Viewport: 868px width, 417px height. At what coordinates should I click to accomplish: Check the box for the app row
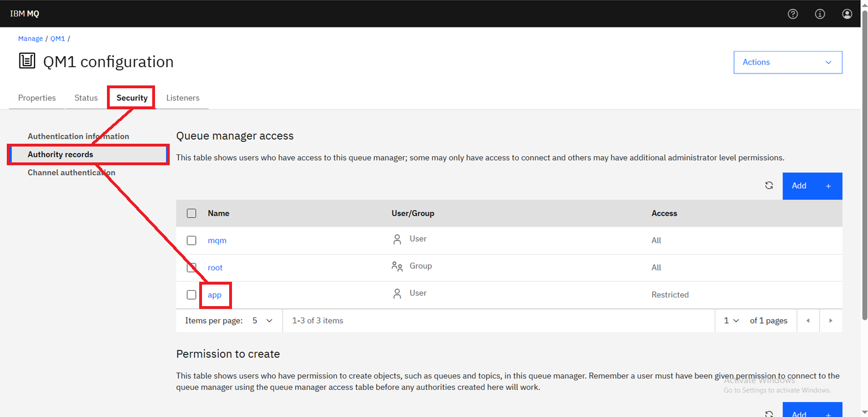[191, 295]
